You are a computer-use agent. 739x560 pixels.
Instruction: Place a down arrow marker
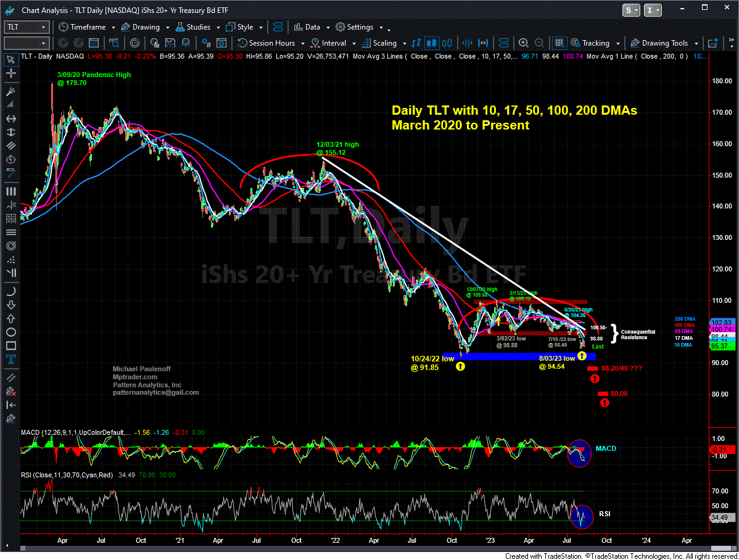10,305
